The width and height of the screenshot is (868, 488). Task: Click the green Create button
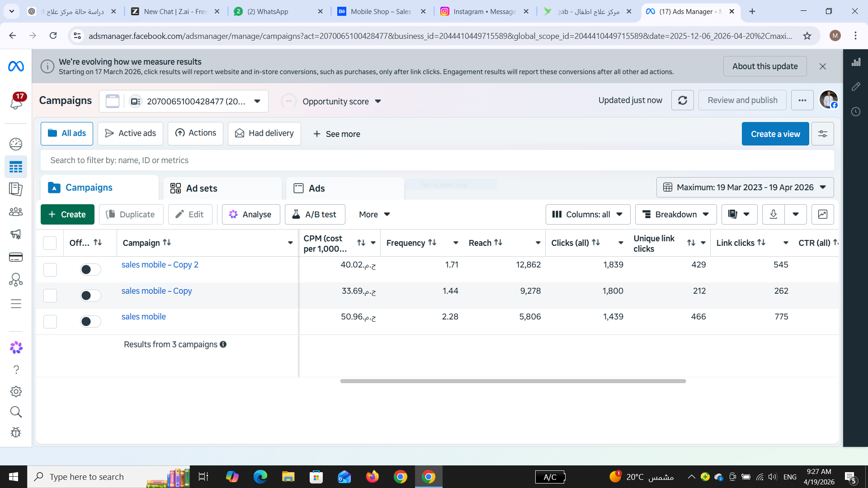click(x=67, y=214)
